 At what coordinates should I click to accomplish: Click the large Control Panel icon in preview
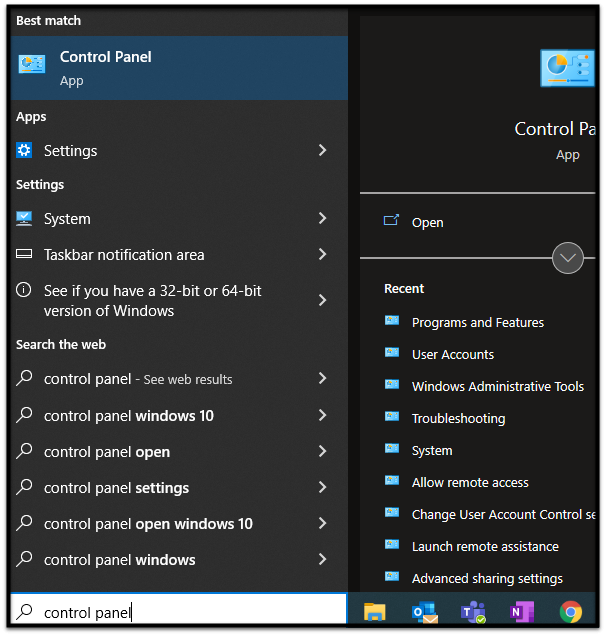coord(567,68)
